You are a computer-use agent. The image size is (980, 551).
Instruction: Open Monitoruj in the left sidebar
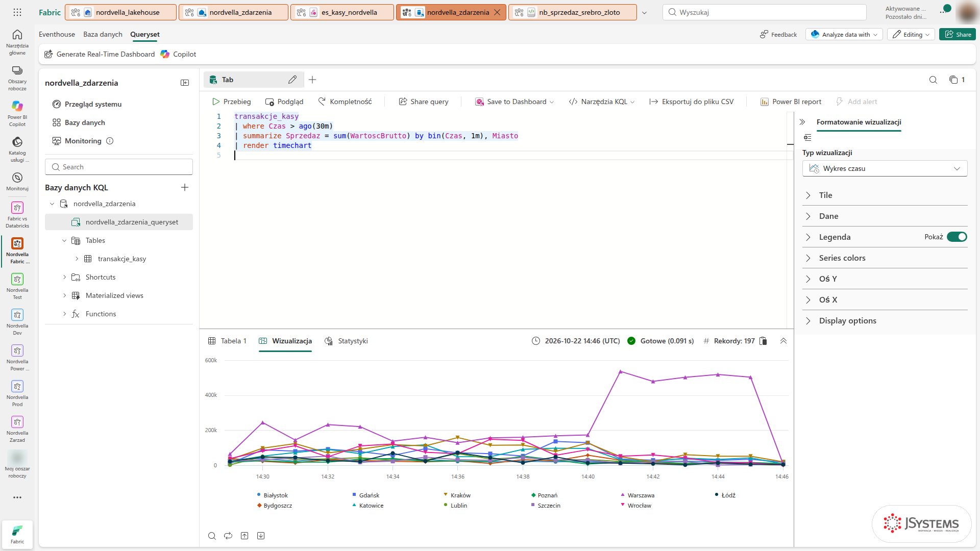coord(17,181)
